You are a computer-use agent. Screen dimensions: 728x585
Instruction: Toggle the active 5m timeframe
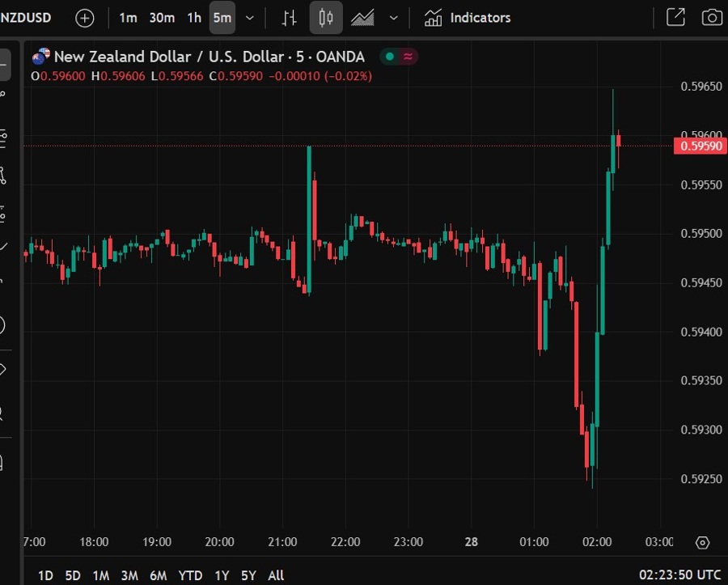point(222,17)
